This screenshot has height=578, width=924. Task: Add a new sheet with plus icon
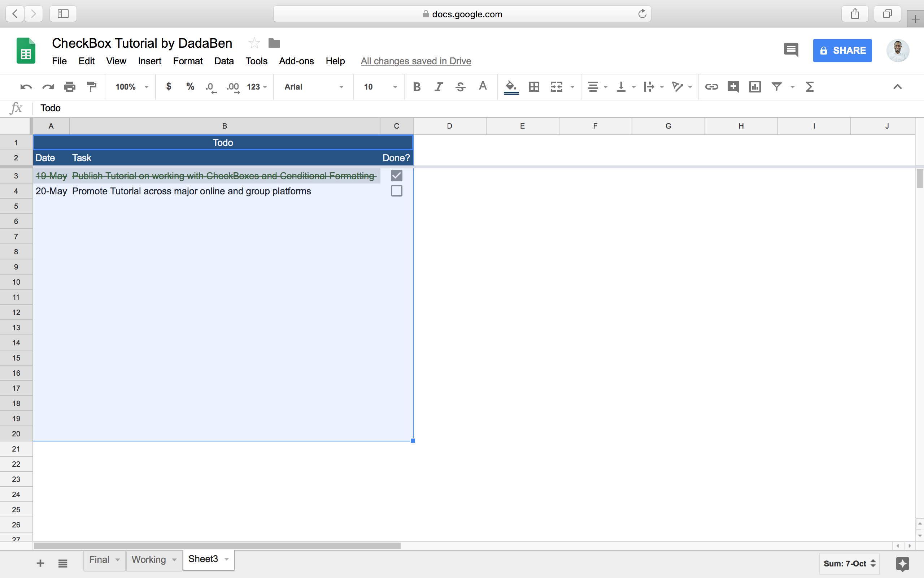click(x=40, y=563)
